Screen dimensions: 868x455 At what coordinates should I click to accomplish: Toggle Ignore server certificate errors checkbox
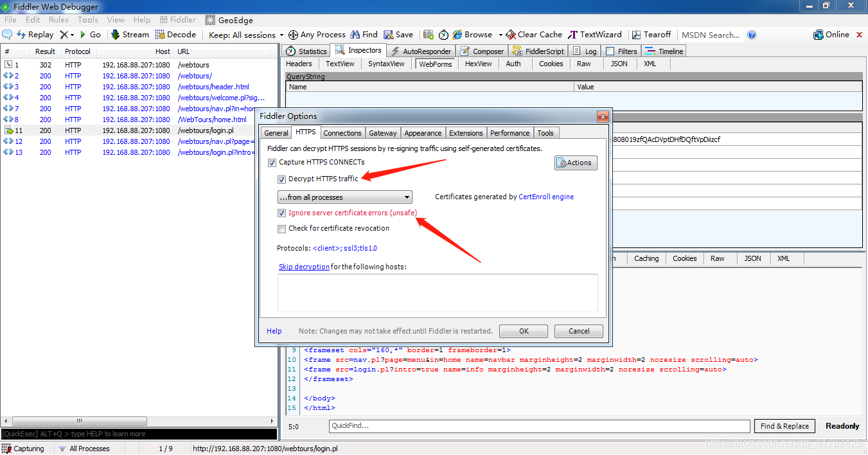282,213
